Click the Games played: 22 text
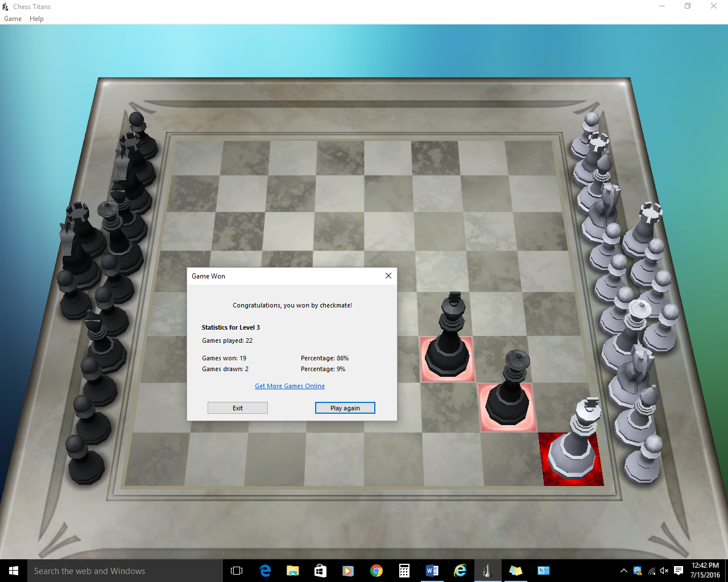This screenshot has width=728, height=582. click(x=227, y=340)
